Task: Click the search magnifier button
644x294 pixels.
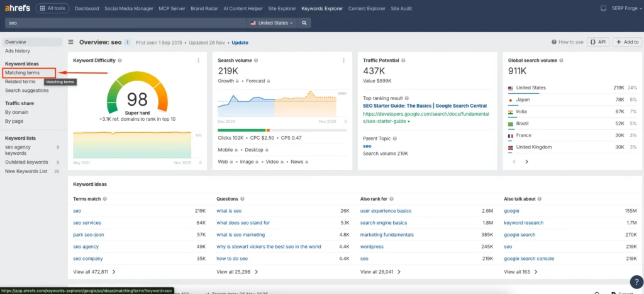Action: click(304, 23)
